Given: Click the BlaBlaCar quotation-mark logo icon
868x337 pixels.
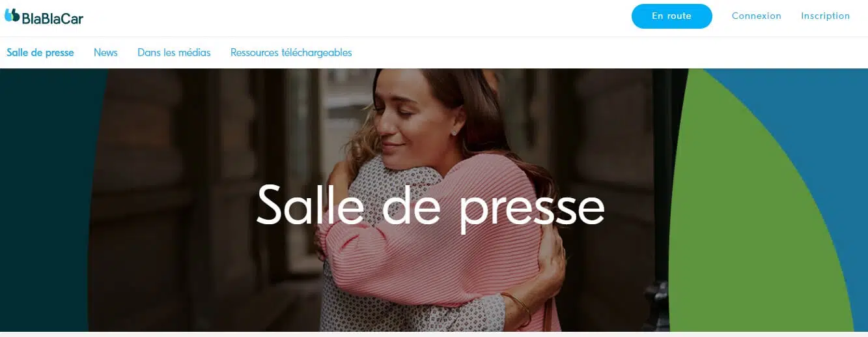Looking at the screenshot, I should [12, 15].
